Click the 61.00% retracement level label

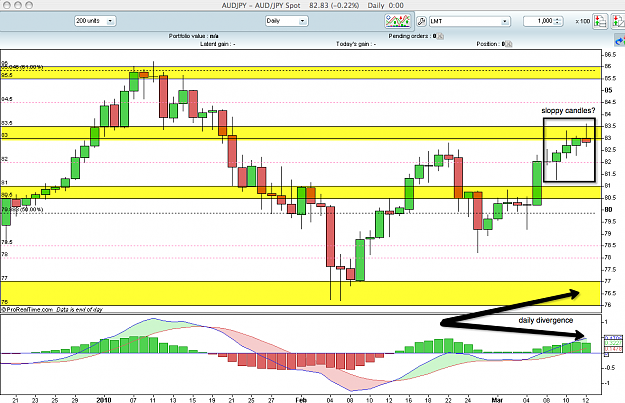(22, 67)
